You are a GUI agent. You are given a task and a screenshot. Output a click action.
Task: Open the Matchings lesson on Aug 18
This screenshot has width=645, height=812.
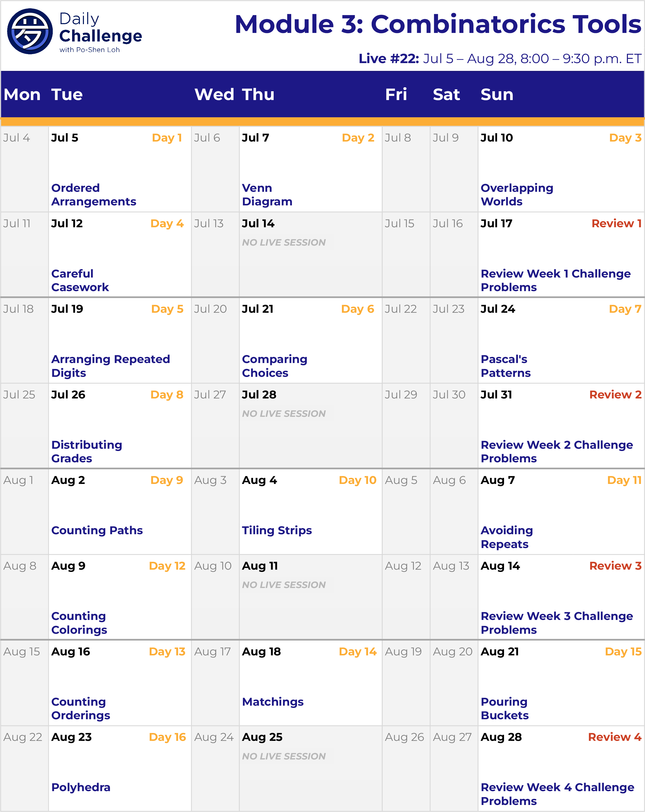(x=272, y=702)
